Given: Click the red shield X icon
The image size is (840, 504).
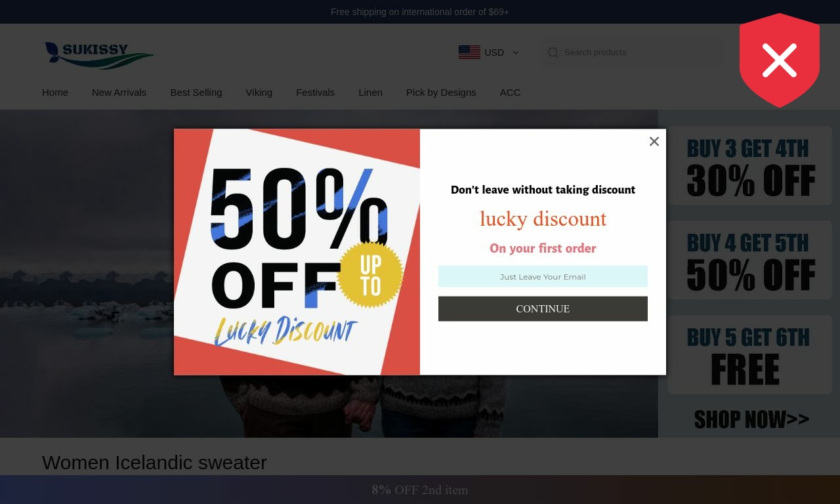Looking at the screenshot, I should 780,60.
